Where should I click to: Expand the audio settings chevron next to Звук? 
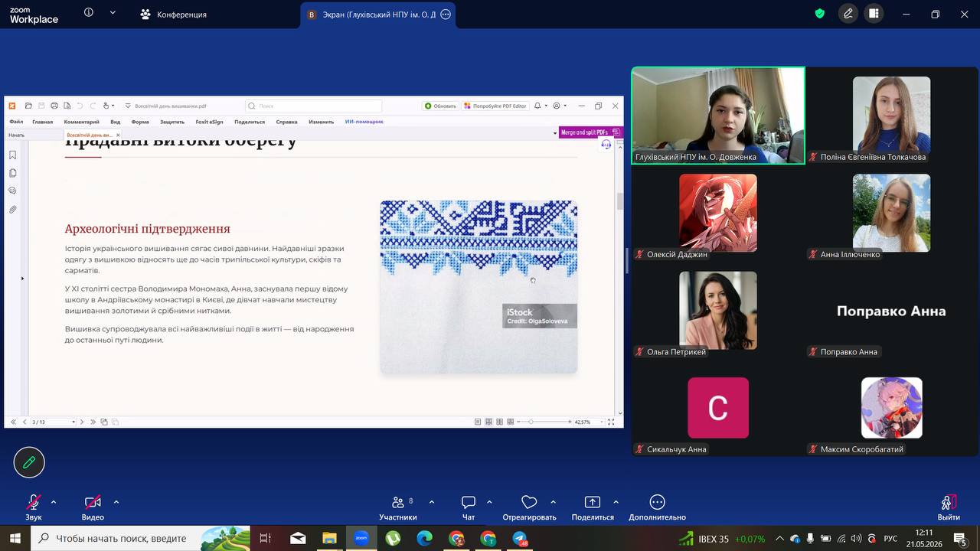(x=54, y=503)
